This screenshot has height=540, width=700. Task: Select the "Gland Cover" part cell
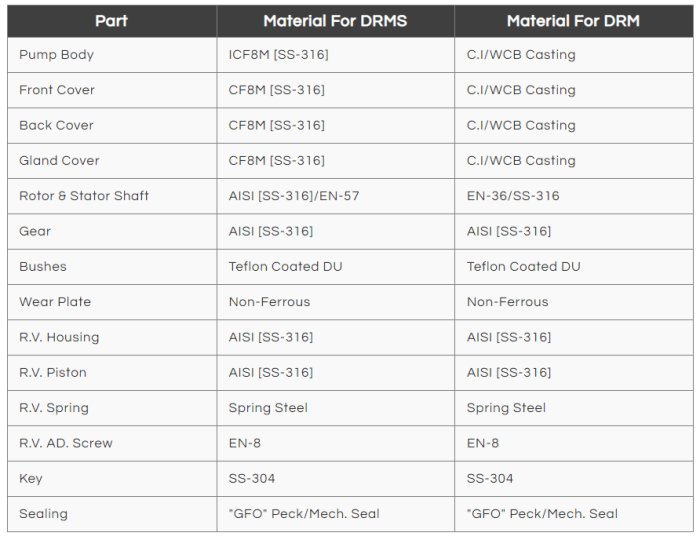[x=59, y=160]
